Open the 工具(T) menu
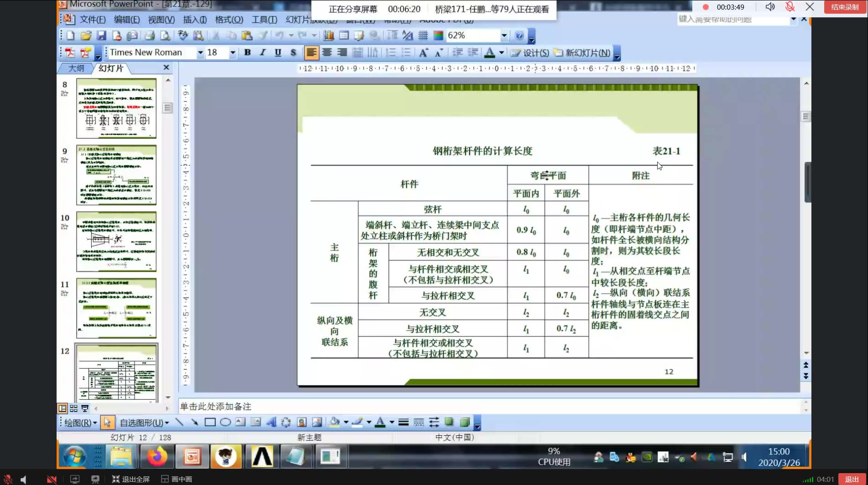Screen dimensions: 868x485 point(264,20)
